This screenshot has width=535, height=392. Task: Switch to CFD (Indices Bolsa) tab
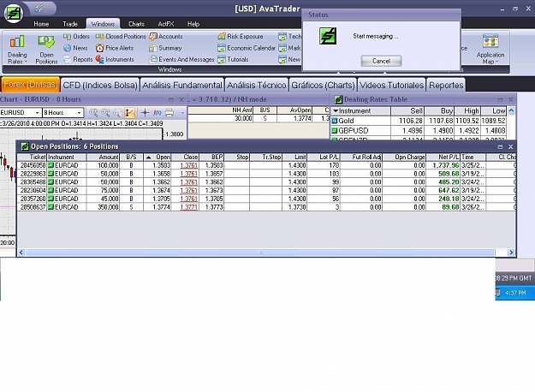tap(100, 86)
